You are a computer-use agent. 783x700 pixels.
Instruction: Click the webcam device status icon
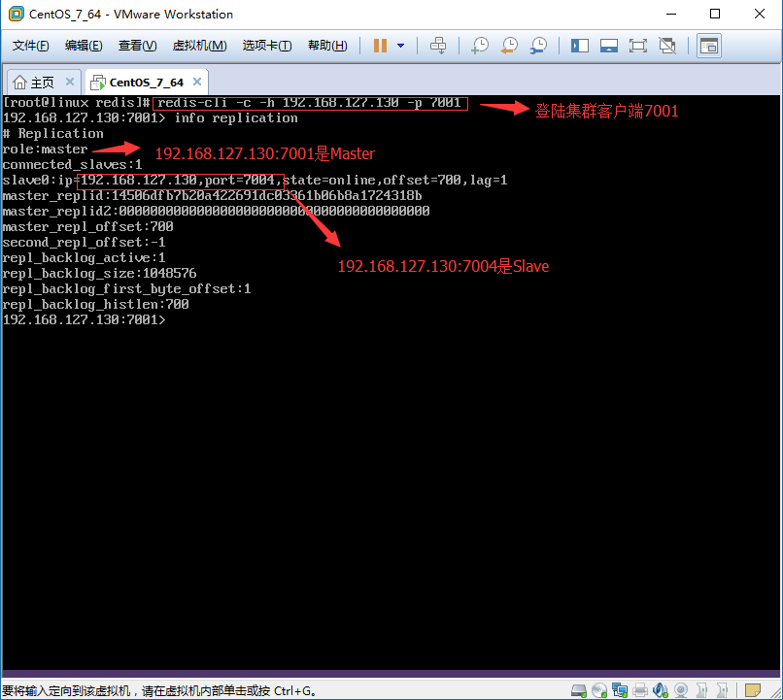[x=681, y=690]
